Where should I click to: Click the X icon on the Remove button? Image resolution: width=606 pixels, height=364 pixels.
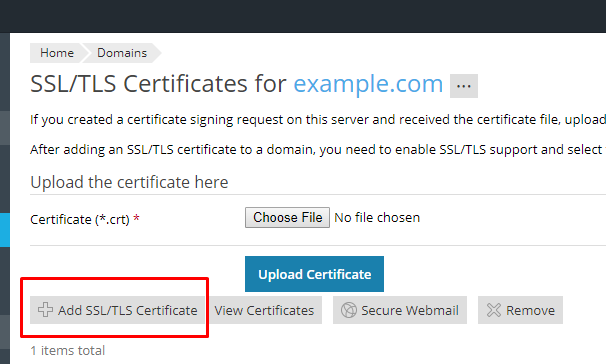(x=494, y=310)
